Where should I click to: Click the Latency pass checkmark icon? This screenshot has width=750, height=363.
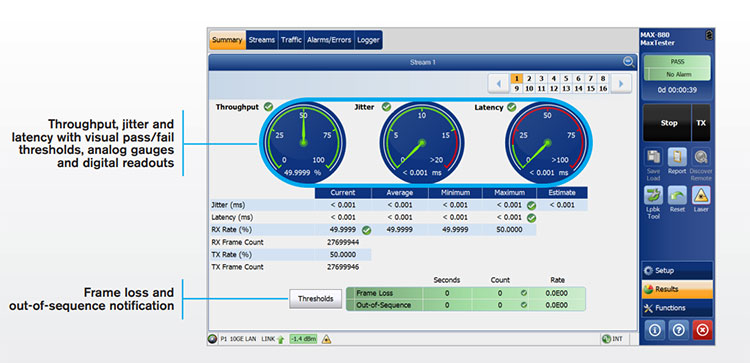[x=511, y=107]
